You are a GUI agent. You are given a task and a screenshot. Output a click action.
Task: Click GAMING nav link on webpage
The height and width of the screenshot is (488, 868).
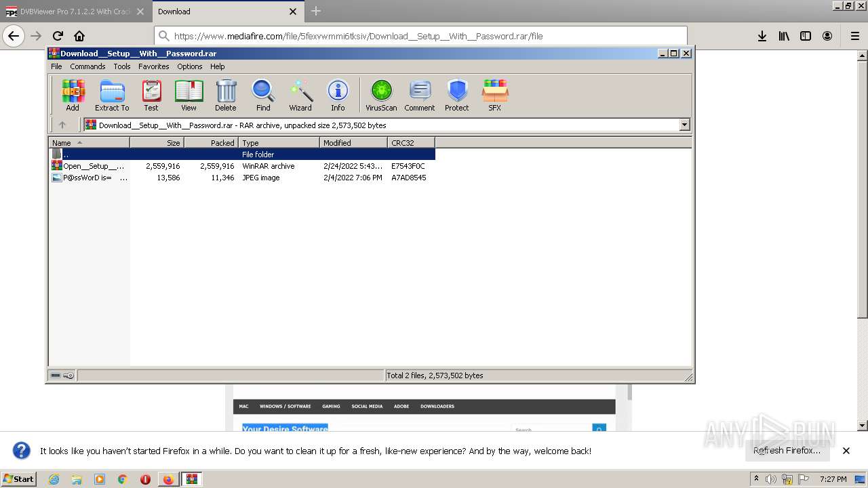pyautogui.click(x=331, y=407)
